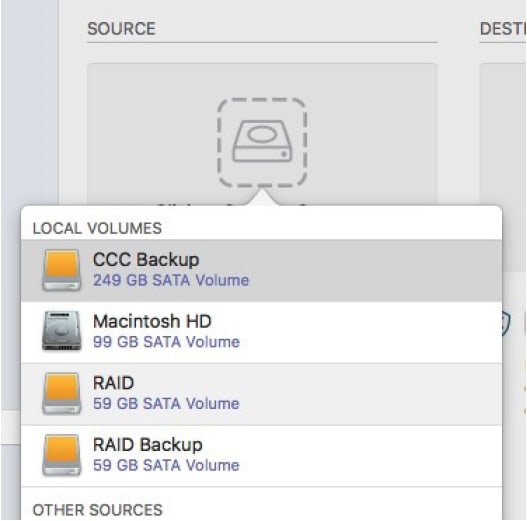527x521 pixels.
Task: Click the RAID Backup orange drive icon
Action: 62,455
